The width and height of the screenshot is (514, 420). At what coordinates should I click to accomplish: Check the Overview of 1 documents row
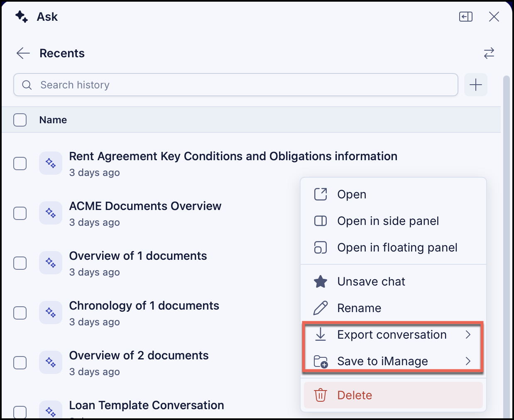click(x=20, y=263)
